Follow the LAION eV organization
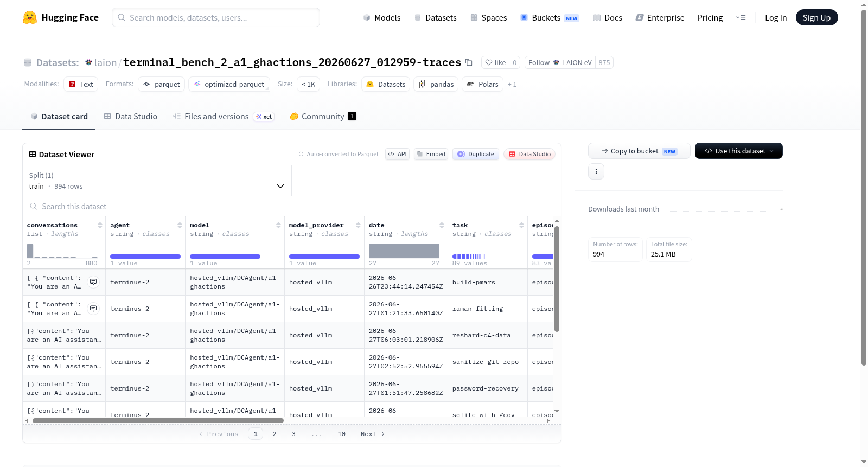Image resolution: width=868 pixels, height=467 pixels. pos(560,62)
